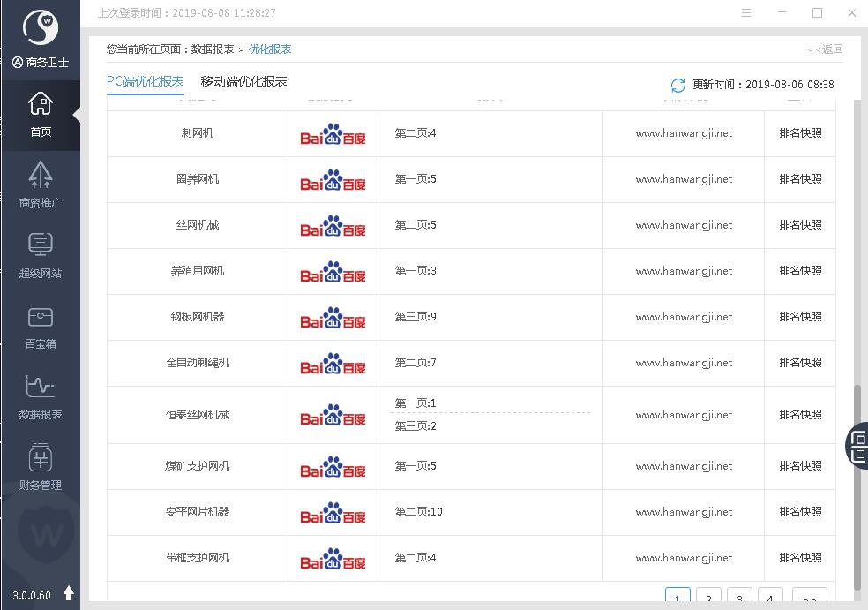Select the PC端优化报表 tab
The width and height of the screenshot is (868, 610).
(x=145, y=81)
